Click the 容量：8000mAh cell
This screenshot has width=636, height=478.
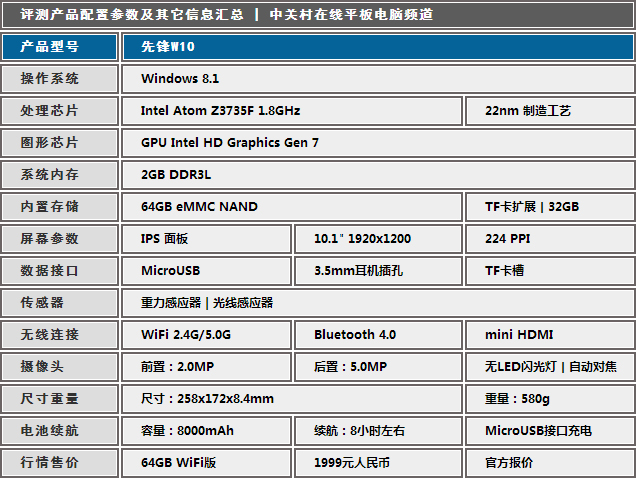(207, 431)
